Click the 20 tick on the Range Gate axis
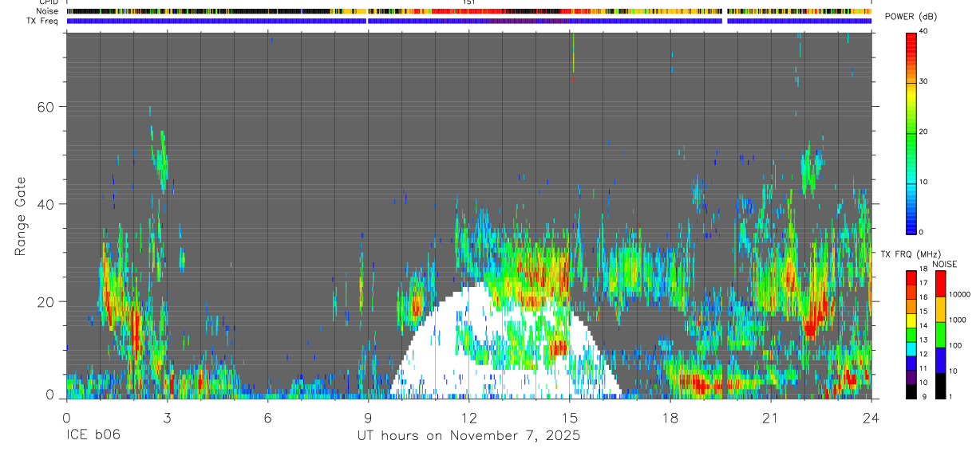Viewport: 980px width, 452px height. [x=45, y=301]
